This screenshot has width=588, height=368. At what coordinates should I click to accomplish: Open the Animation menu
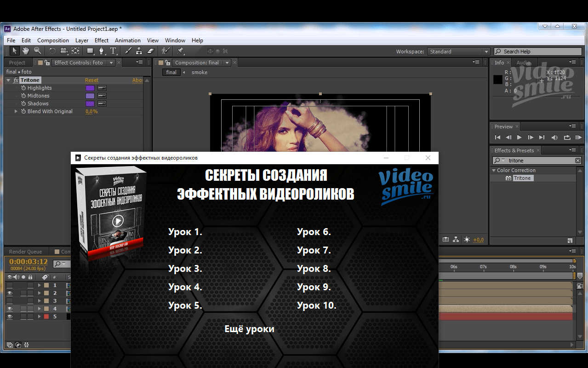(128, 40)
